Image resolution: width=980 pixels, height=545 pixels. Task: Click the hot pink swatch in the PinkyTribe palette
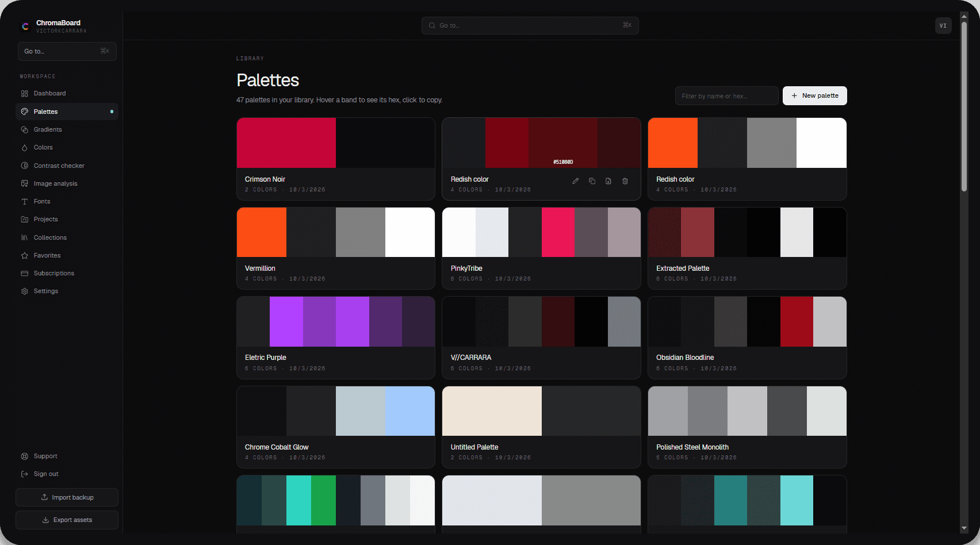558,232
